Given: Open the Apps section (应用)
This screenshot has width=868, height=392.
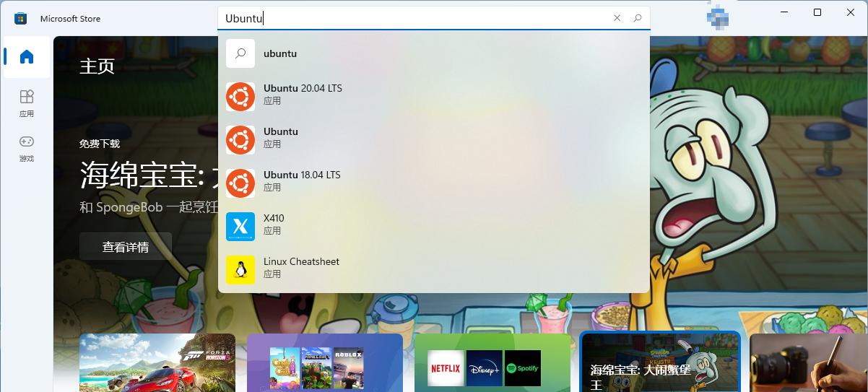Looking at the screenshot, I should pos(27,103).
